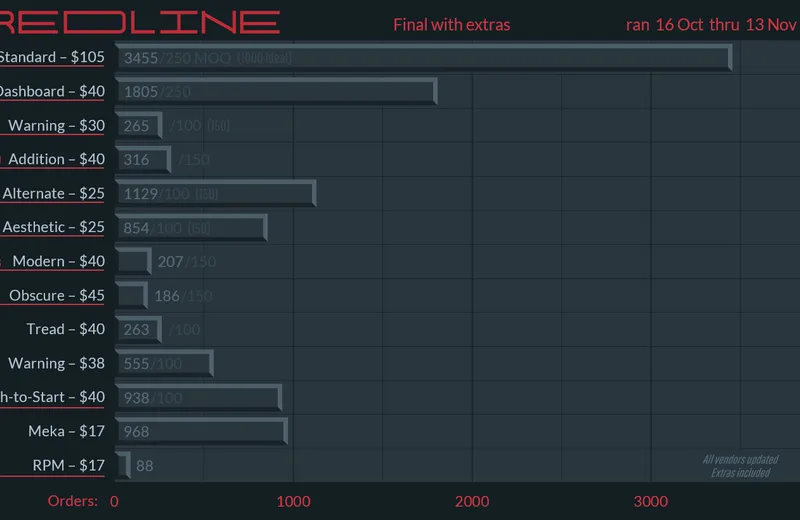
Task: Select the 'Alternate – $25' row label
Action: click(53, 193)
